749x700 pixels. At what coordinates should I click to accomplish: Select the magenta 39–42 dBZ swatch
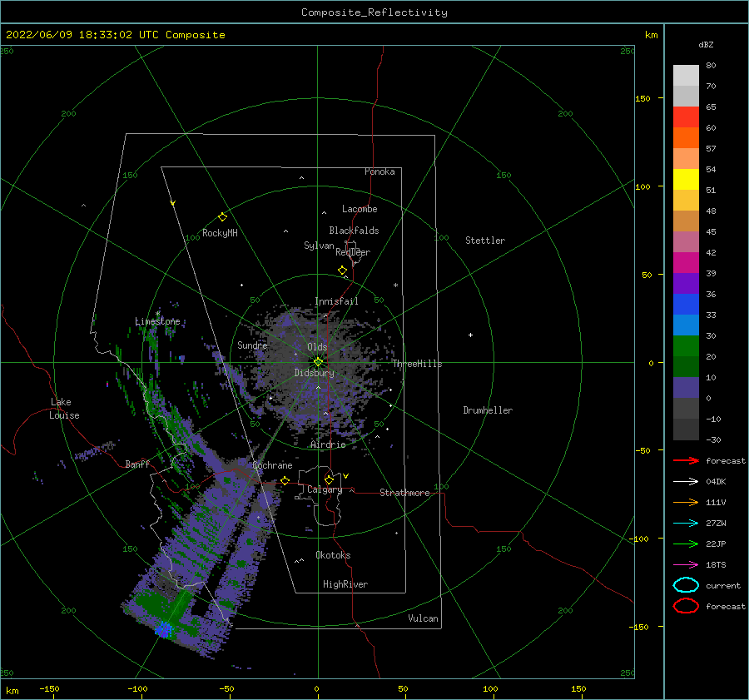(x=686, y=262)
